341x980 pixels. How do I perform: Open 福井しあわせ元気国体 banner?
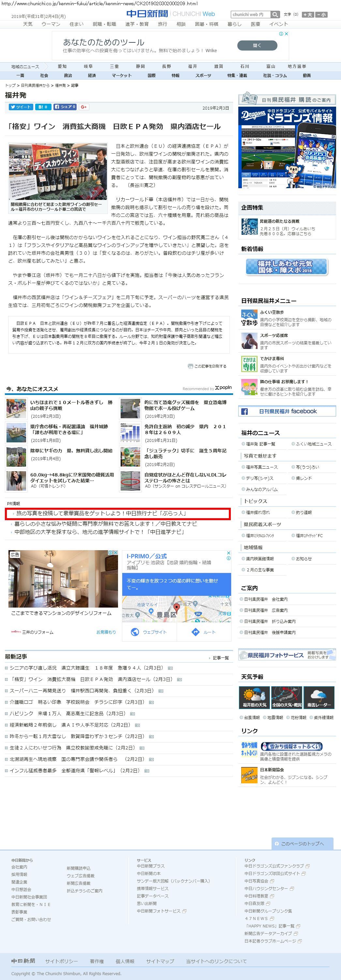coord(287,267)
